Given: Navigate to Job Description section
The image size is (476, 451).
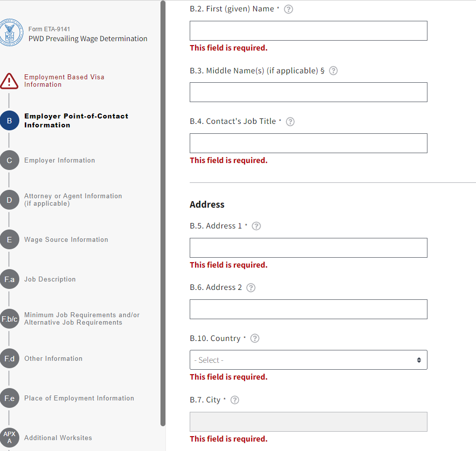Looking at the screenshot, I should coord(50,280).
